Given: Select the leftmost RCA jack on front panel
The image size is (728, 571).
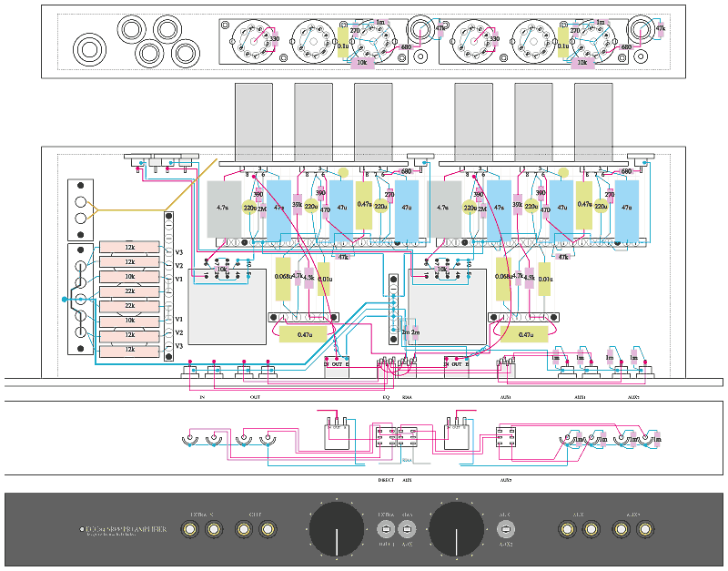Looking at the screenshot, I should pyautogui.click(x=192, y=528).
